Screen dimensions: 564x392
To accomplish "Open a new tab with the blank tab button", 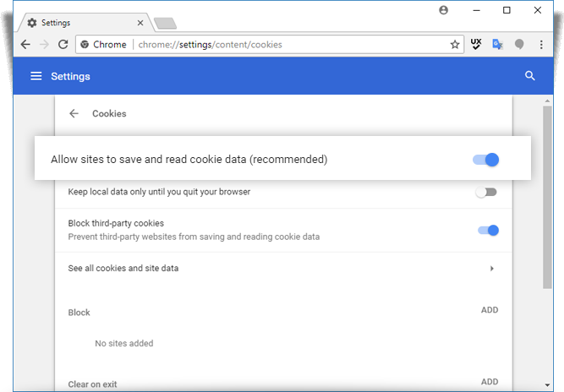I will [165, 24].
